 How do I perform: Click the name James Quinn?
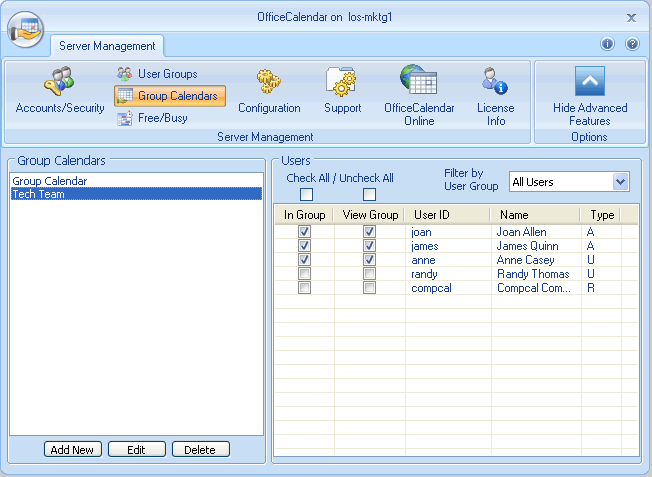pos(527,246)
